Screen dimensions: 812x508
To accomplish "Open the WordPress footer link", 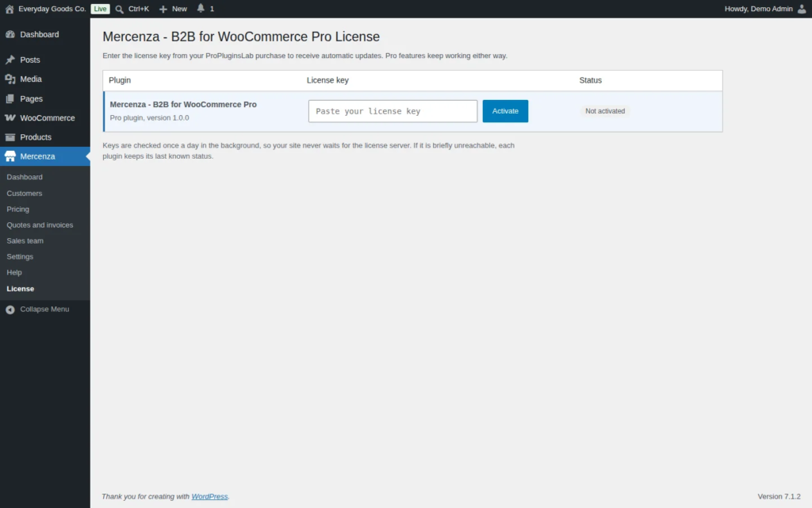I will pos(209,497).
